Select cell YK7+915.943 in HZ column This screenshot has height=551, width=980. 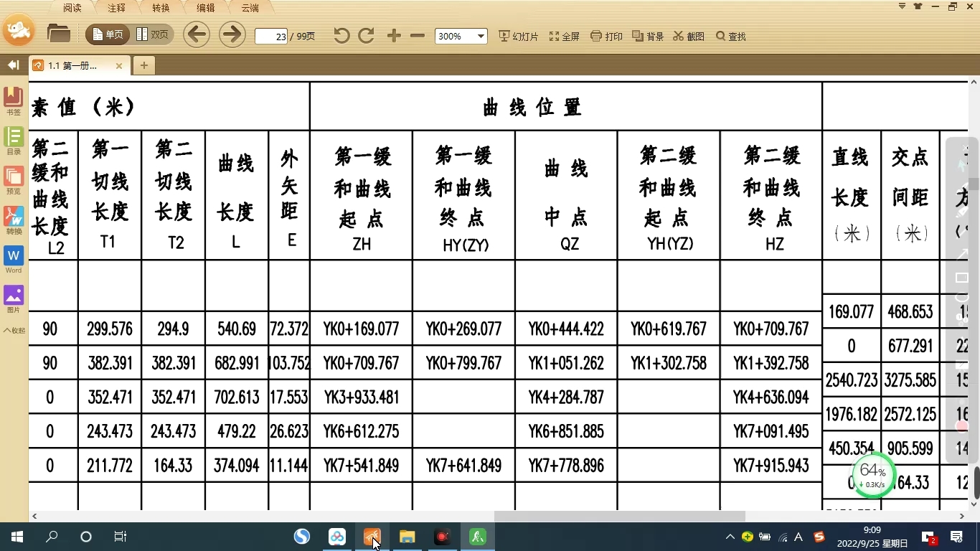(771, 466)
